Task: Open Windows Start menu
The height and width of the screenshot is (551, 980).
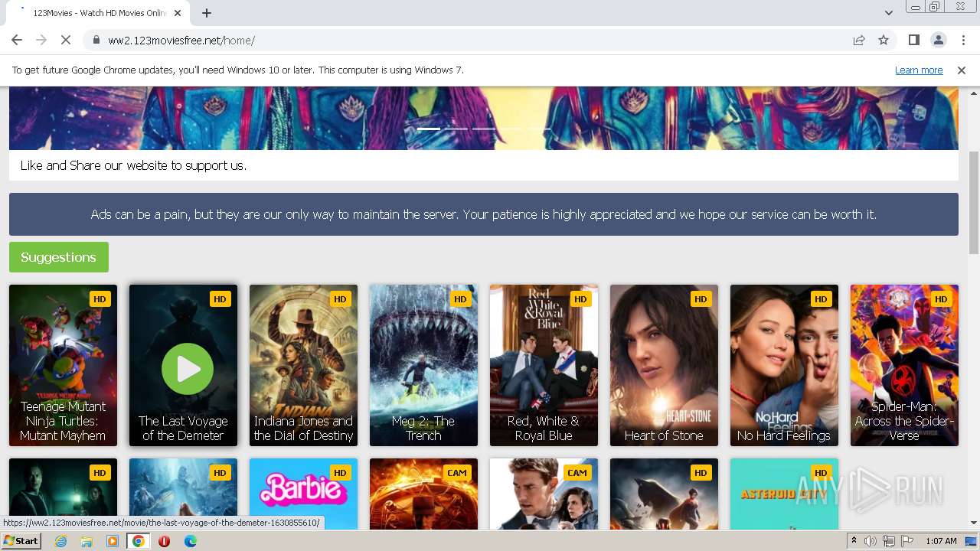Action: tap(21, 541)
